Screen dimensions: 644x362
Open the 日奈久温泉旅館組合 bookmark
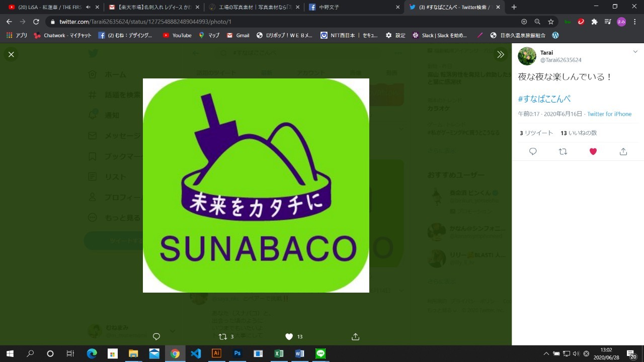(518, 35)
